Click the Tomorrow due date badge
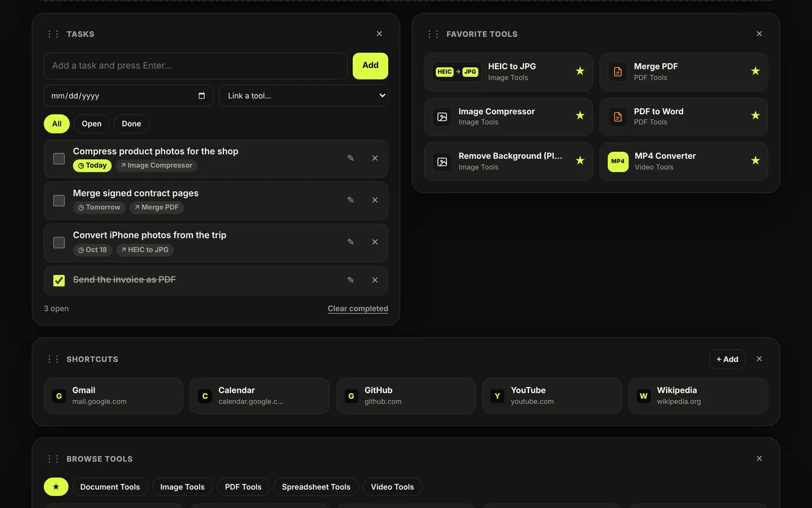812x508 pixels. coord(99,208)
